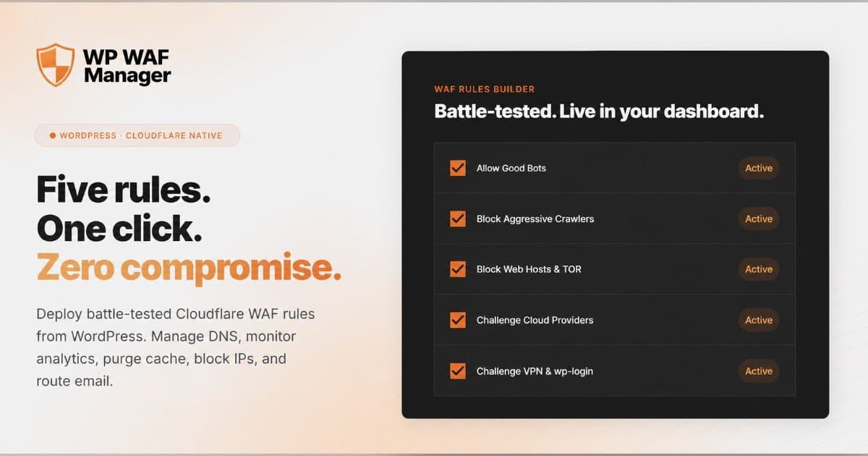Click the orange shield logo icon
Screen dimensions: 868x456
click(x=56, y=65)
